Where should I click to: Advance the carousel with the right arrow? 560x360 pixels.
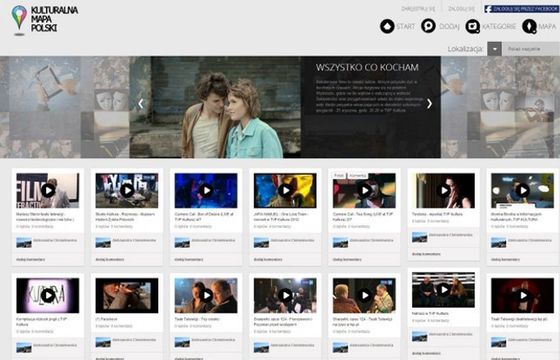click(x=429, y=104)
